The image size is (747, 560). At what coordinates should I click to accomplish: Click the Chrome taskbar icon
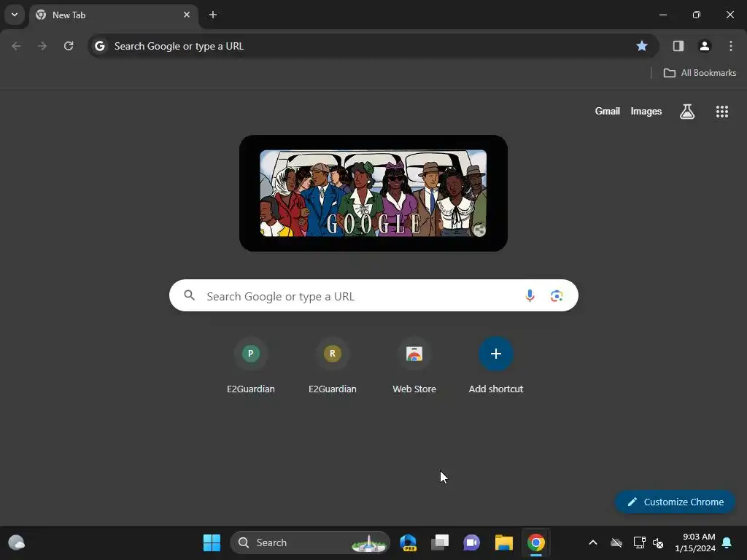(536, 542)
